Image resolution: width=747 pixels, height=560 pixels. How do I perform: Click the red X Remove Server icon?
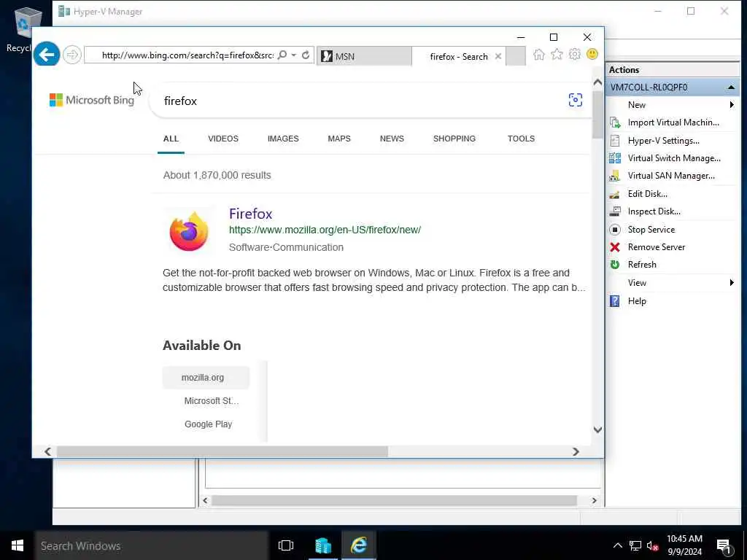(615, 247)
